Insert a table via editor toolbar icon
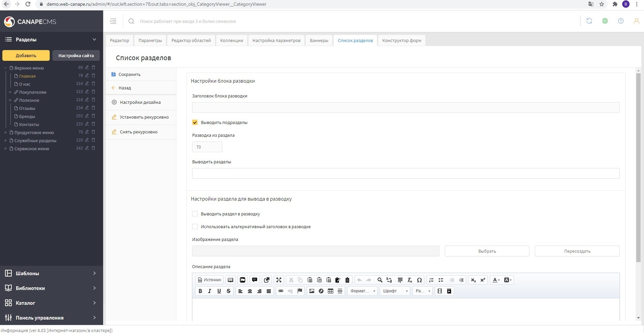Image resolution: width=644 pixels, height=333 pixels. pos(331,291)
